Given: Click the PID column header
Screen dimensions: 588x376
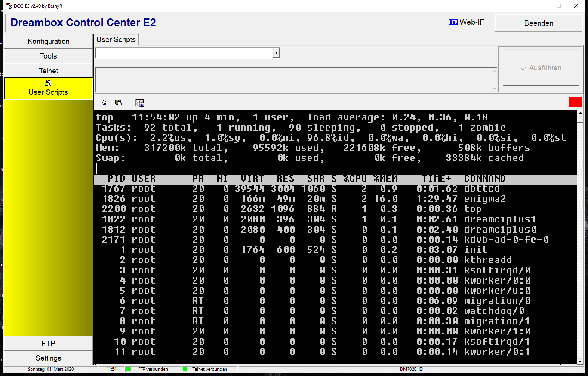Looking at the screenshot, I should 117,179.
